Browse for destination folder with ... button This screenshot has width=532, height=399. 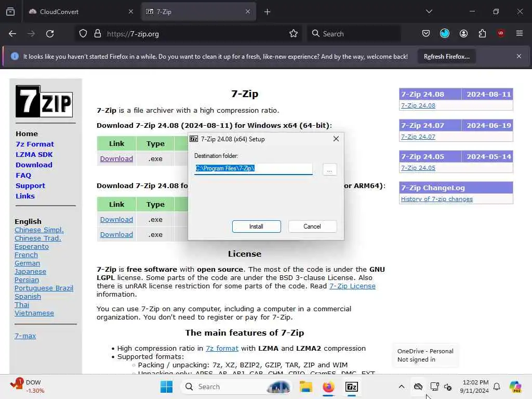pyautogui.click(x=329, y=169)
